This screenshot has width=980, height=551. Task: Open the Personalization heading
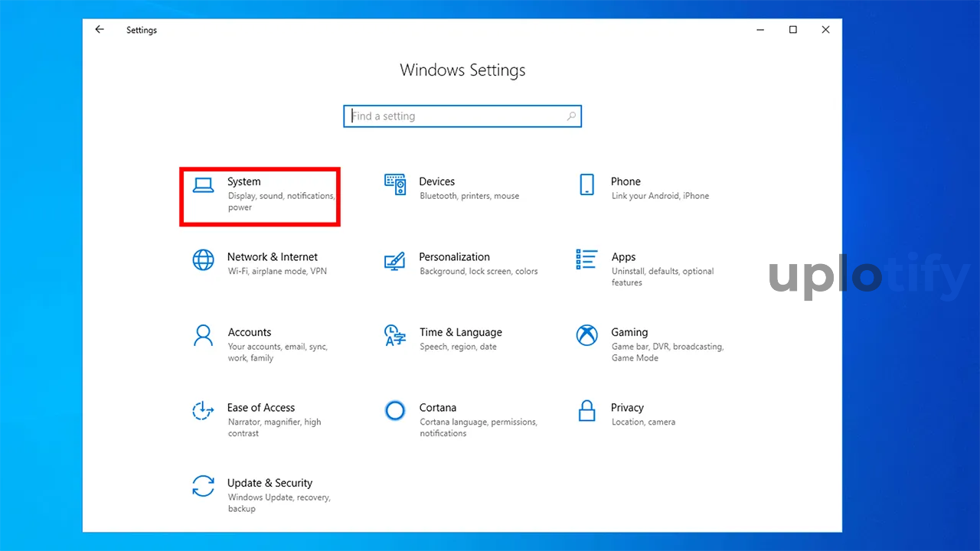[455, 257]
